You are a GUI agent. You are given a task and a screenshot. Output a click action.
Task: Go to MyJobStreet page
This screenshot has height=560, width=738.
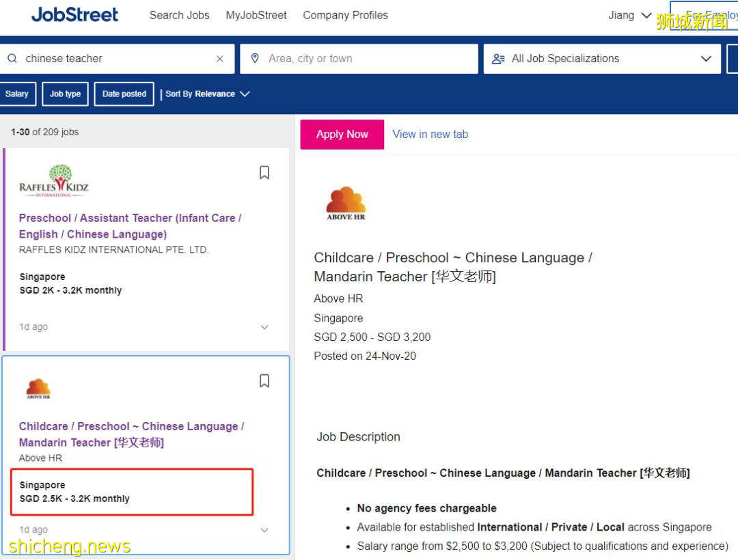click(256, 15)
